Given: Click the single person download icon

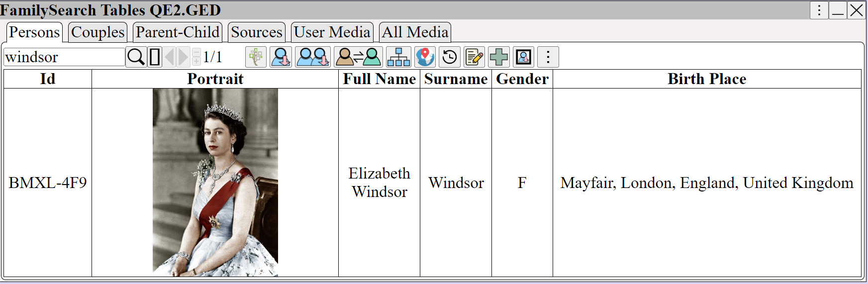Looking at the screenshot, I should click(281, 57).
